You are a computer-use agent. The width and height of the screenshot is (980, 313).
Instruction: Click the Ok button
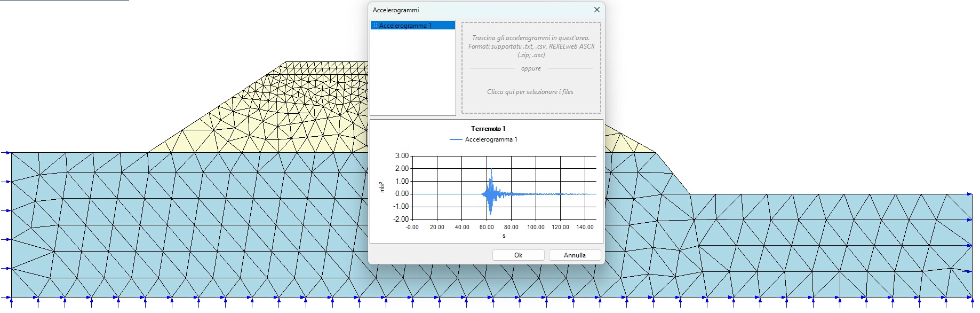[518, 255]
